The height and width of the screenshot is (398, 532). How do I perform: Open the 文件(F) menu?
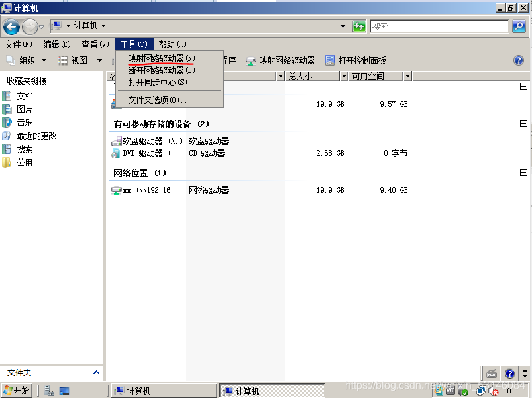[x=19, y=44]
